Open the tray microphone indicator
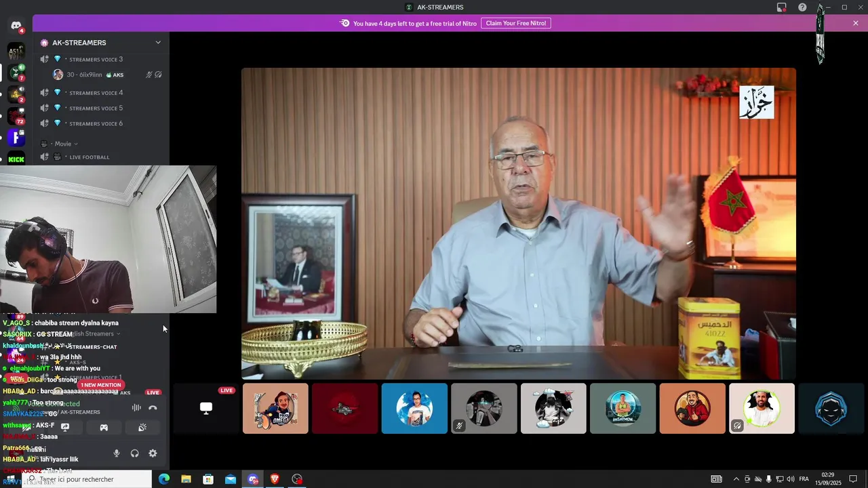This screenshot has width=868, height=488. (769, 479)
